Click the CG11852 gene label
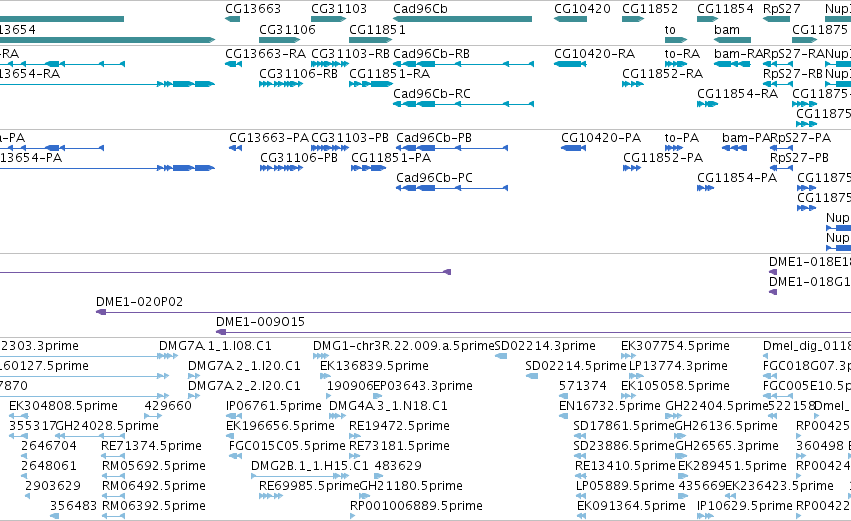Viewport: 851px width, 521px height. (x=650, y=9)
